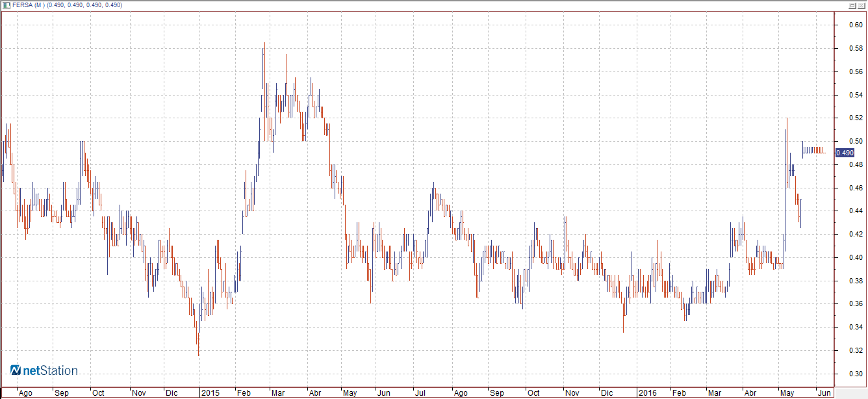Click the Jun label at far right of axis
This screenshot has width=868, height=399.
pos(823,393)
